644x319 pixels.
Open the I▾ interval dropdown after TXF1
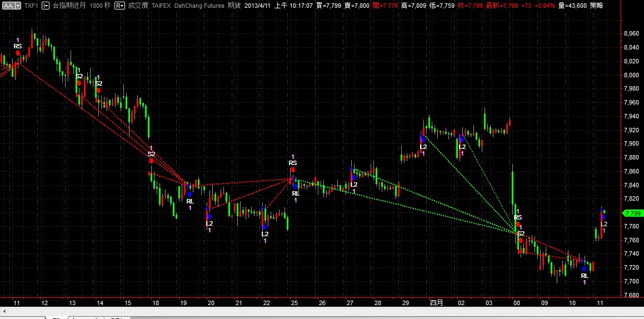click(x=46, y=6)
